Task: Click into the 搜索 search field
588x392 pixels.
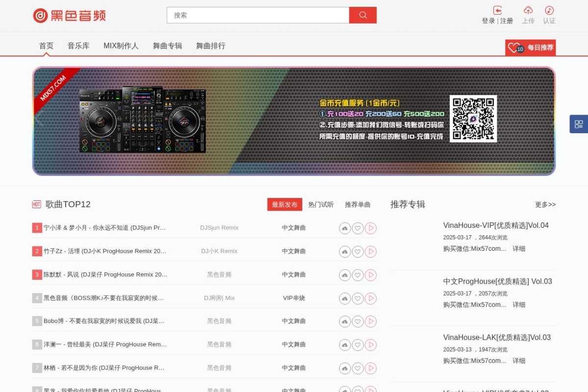Action: coord(258,15)
